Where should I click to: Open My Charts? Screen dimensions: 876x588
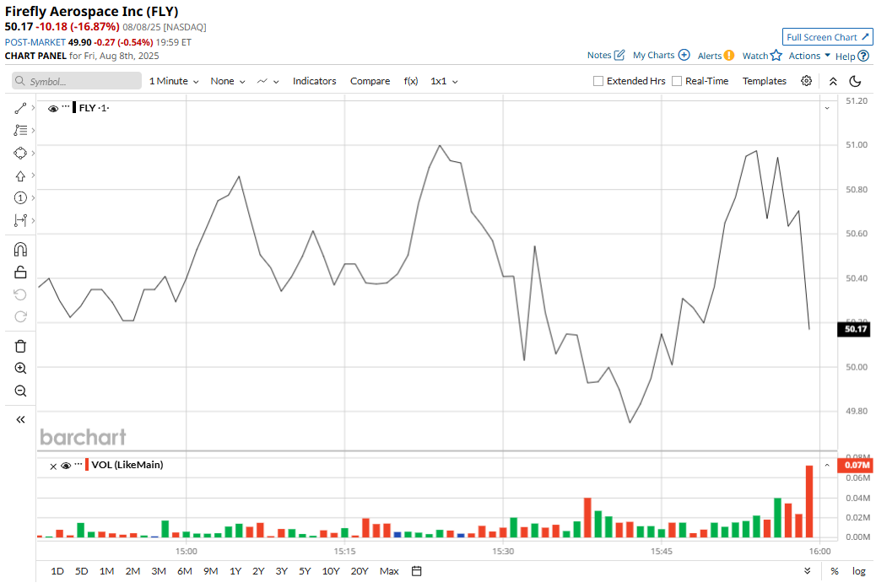(x=661, y=56)
